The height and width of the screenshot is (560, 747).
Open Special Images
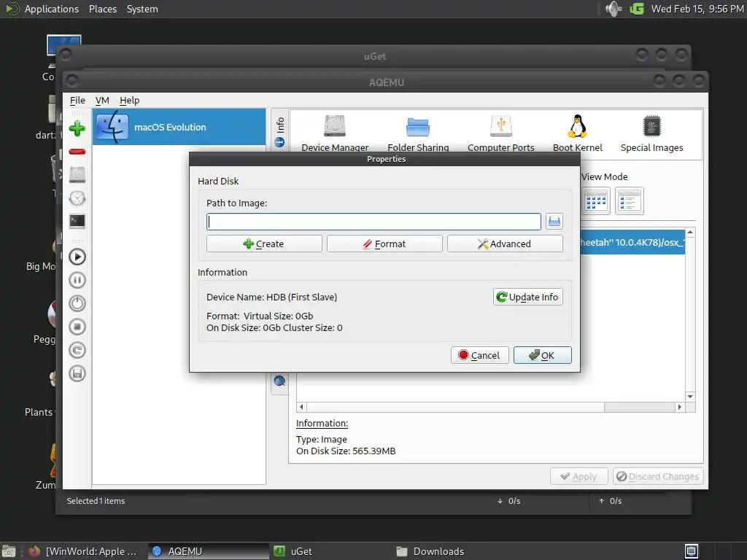point(651,133)
